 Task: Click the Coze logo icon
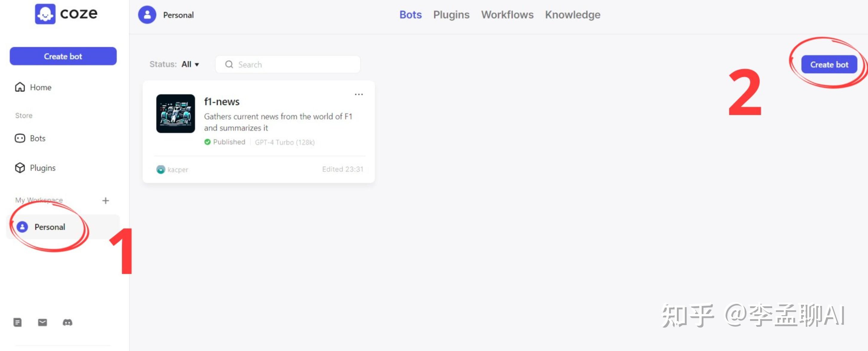pyautogui.click(x=45, y=14)
